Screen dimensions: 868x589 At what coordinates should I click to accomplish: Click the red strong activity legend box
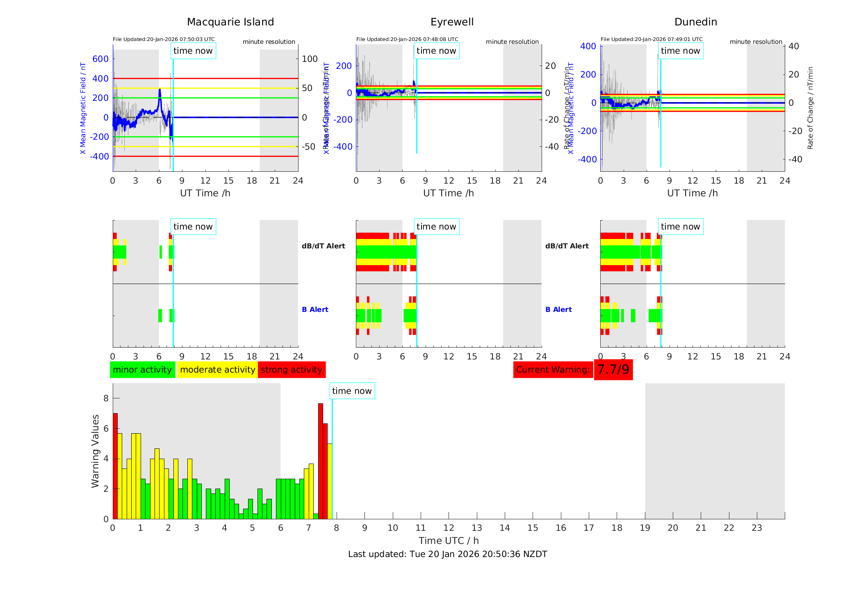pos(292,370)
